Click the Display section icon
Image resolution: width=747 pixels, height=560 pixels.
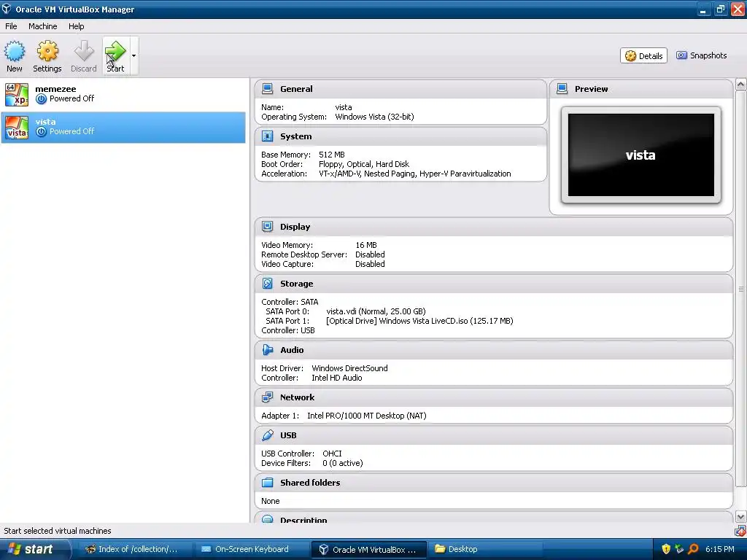268,227
